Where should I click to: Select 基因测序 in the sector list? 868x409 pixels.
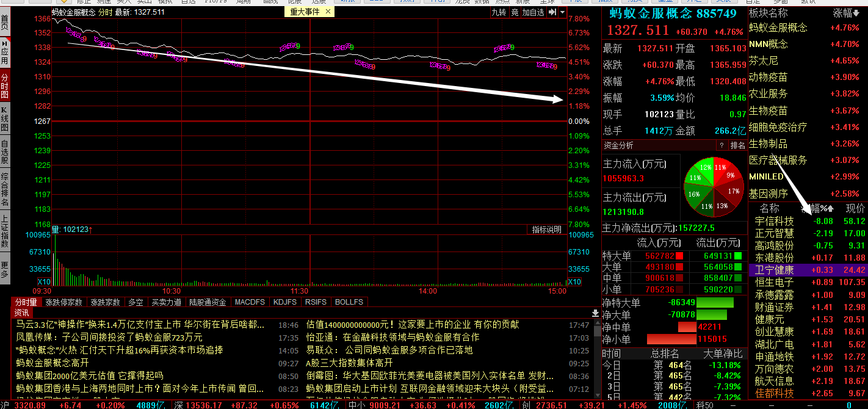click(x=769, y=194)
